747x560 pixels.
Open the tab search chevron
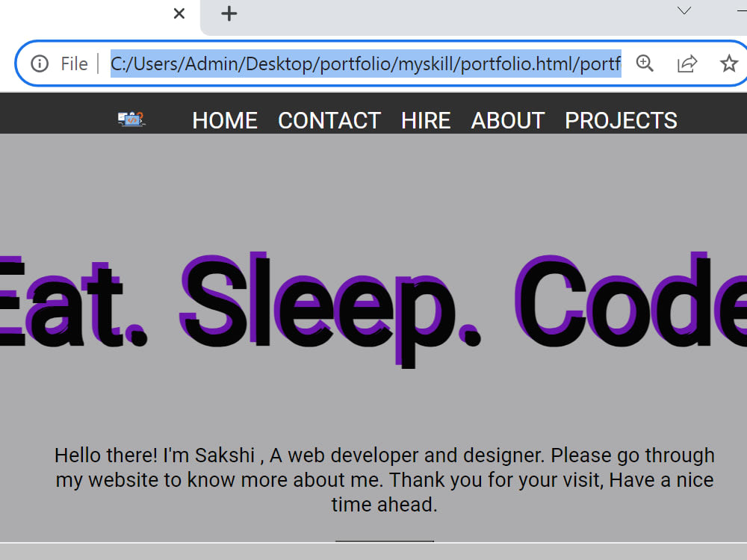pyautogui.click(x=684, y=10)
